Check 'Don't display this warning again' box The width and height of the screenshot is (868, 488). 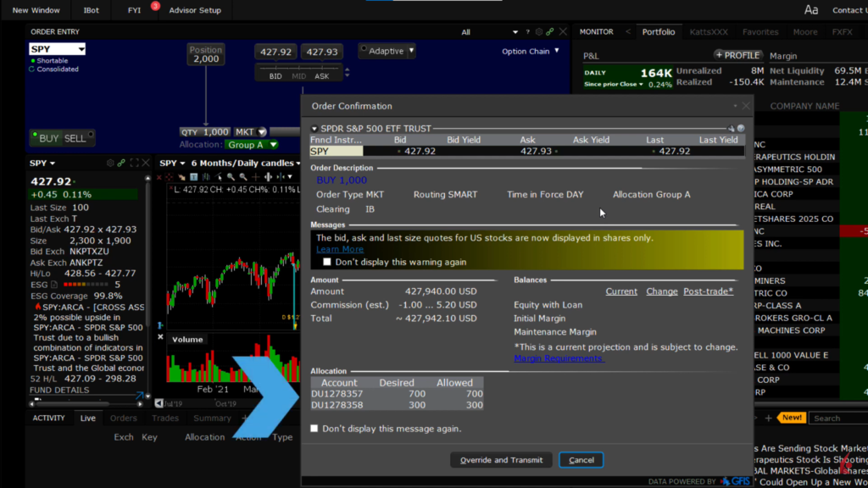click(x=327, y=262)
